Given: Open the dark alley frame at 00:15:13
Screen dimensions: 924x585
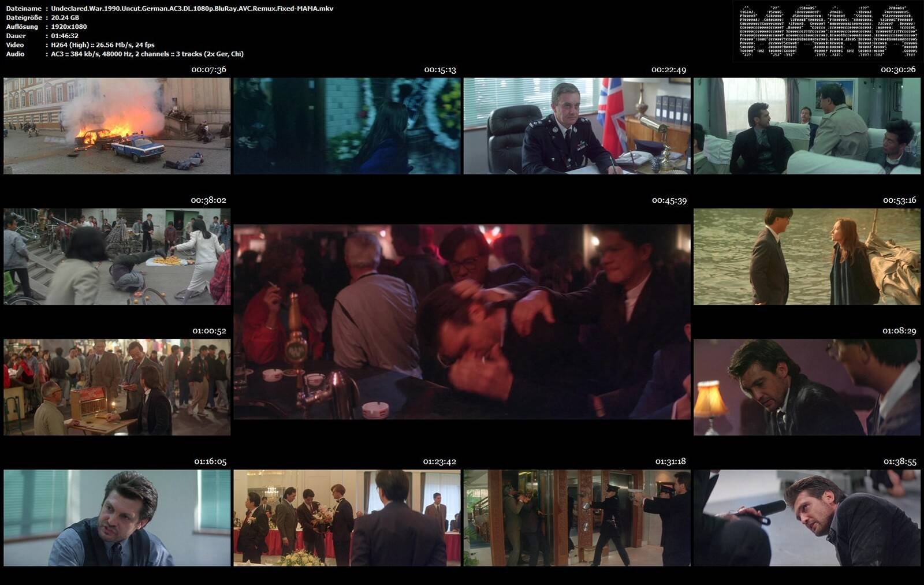Looking at the screenshot, I should pyautogui.click(x=347, y=126).
